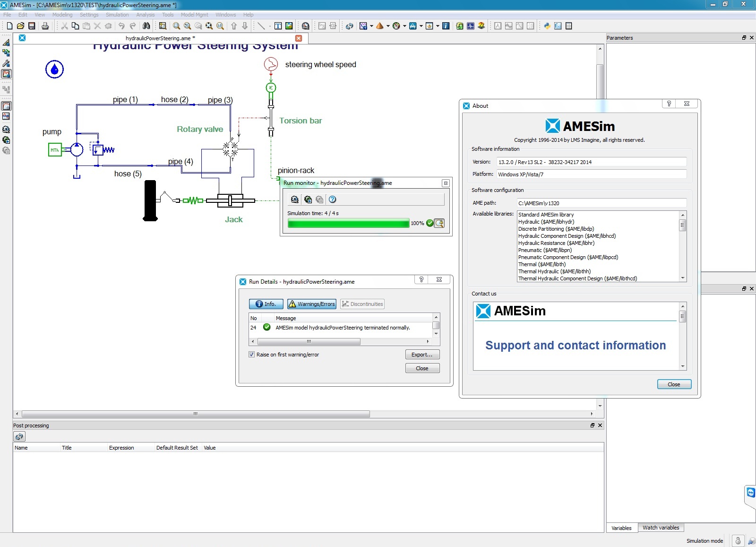The image size is (756, 547).
Task: Open the Simulation menu
Action: click(x=117, y=15)
